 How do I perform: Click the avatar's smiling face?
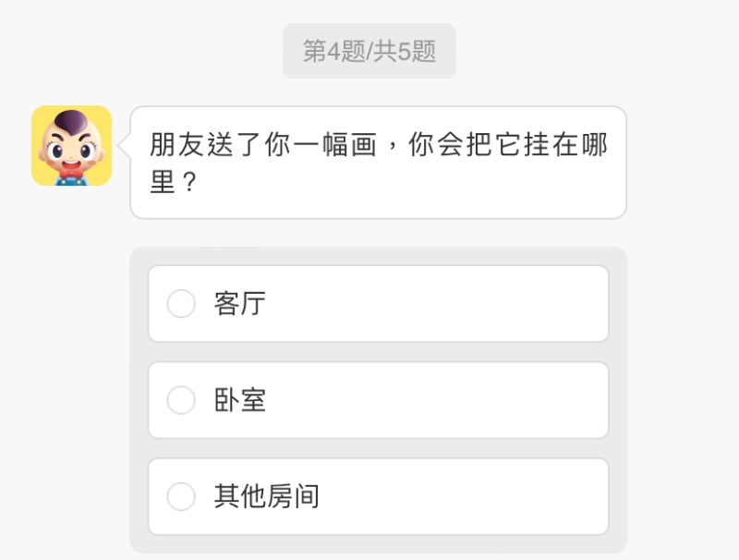[x=70, y=151]
